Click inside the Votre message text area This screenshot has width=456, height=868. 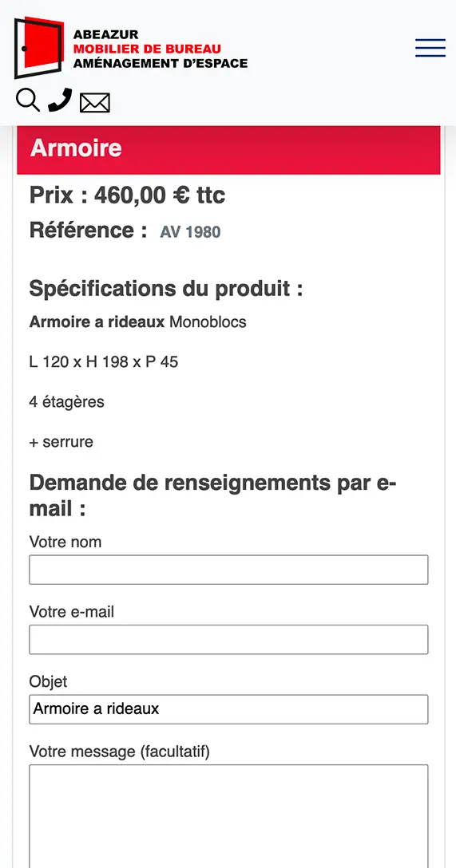click(x=229, y=816)
